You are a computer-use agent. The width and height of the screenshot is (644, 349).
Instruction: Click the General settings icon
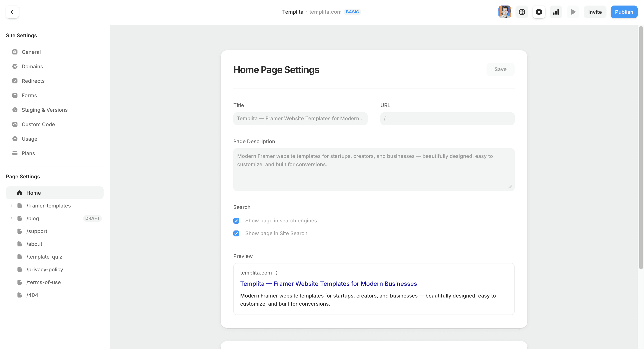tap(15, 52)
